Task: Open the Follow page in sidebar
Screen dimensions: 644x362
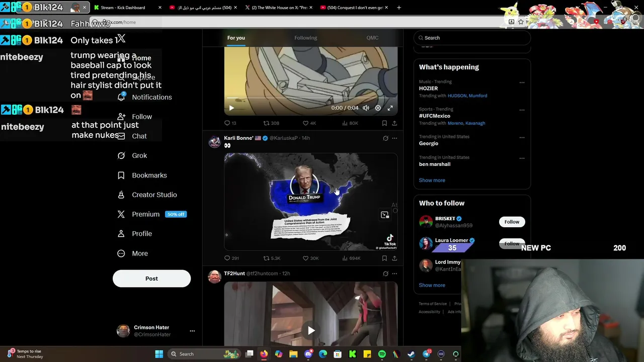Action: (134, 117)
